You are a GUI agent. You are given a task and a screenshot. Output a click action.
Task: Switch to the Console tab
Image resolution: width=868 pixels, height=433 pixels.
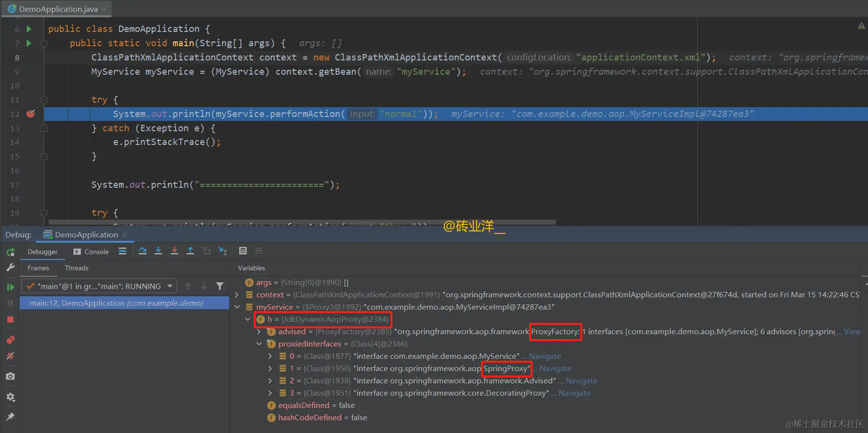[91, 252]
